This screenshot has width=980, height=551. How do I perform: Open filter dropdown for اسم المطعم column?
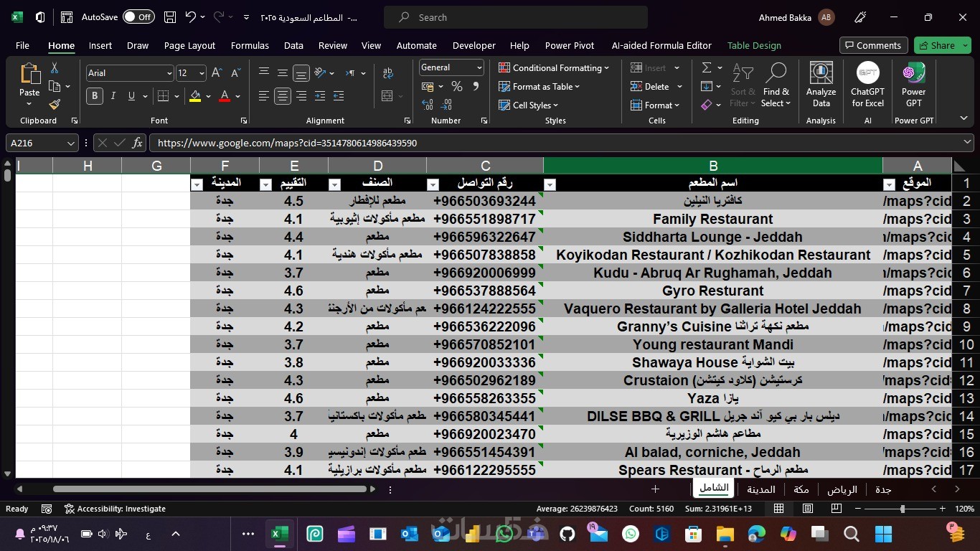(x=550, y=185)
